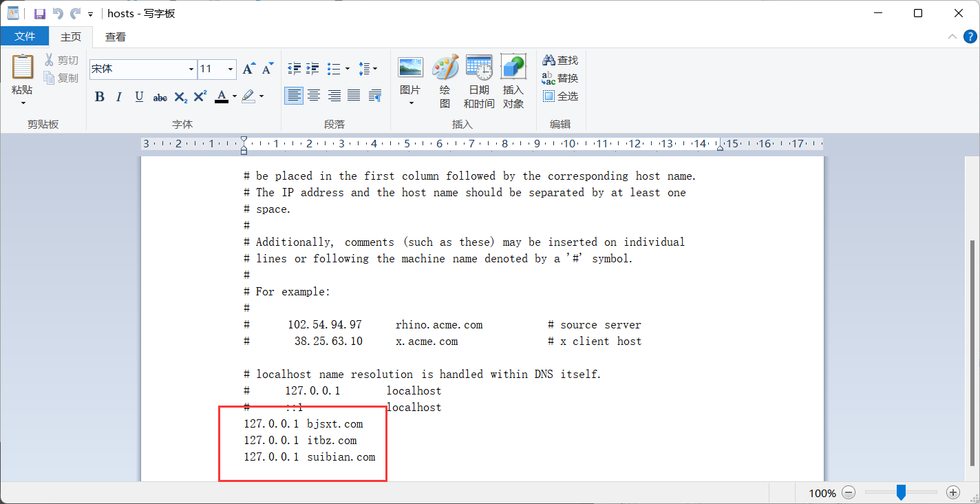980x504 pixels.
Task: Open quick access toolbar customize arrow
Action: tap(90, 14)
